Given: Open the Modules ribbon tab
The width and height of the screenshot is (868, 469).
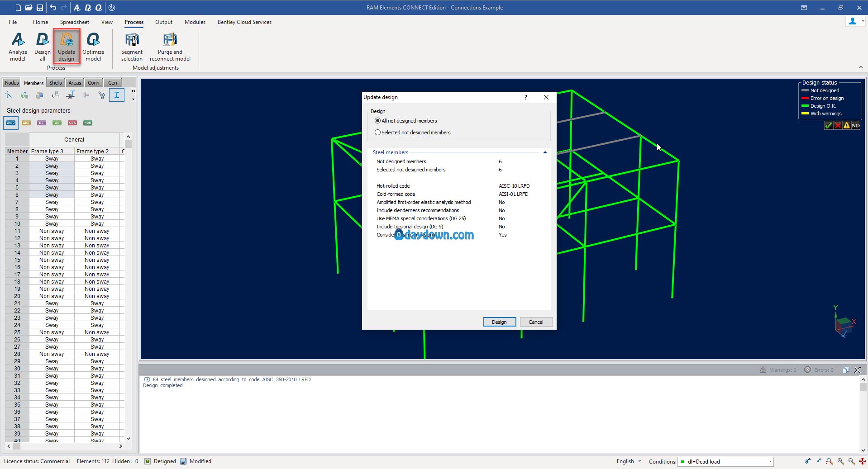Looking at the screenshot, I should pos(195,22).
